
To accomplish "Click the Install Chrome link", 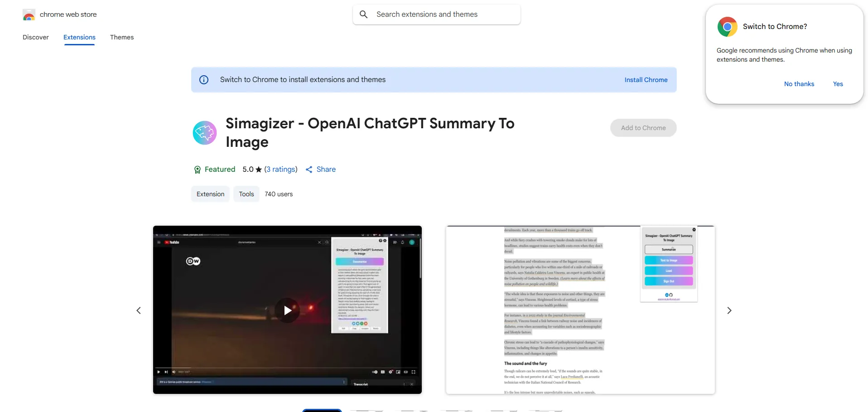I will 646,80.
